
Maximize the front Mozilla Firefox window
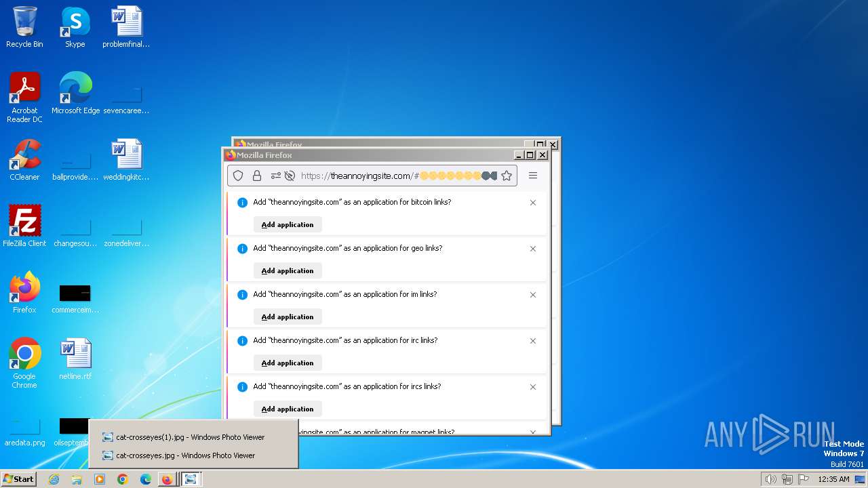coord(530,155)
